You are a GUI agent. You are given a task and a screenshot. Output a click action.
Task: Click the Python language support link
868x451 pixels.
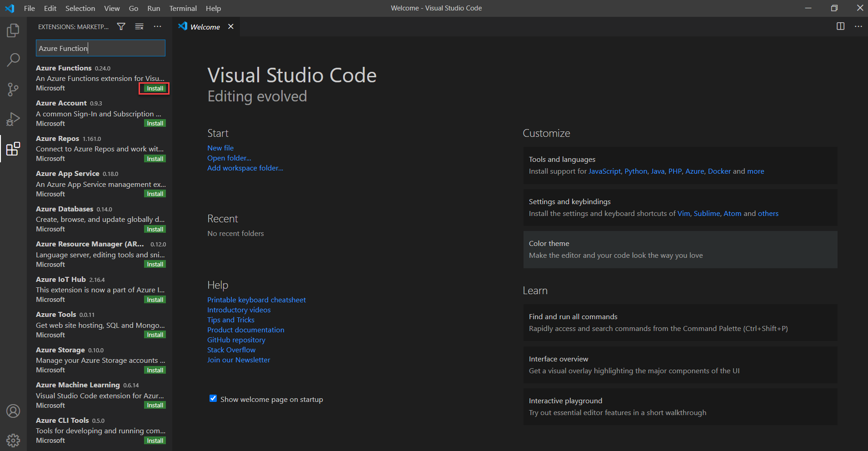point(636,171)
